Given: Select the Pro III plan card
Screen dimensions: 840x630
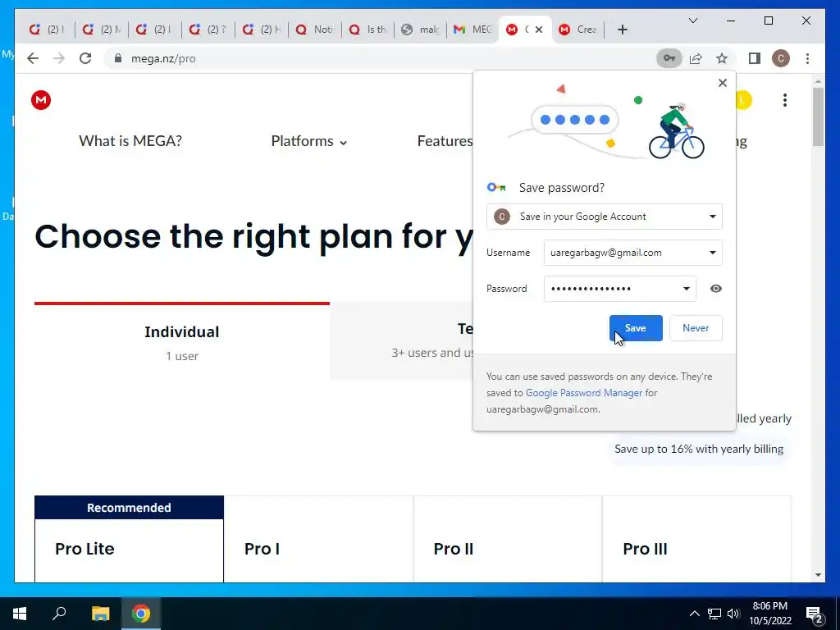Looking at the screenshot, I should pyautogui.click(x=696, y=539).
